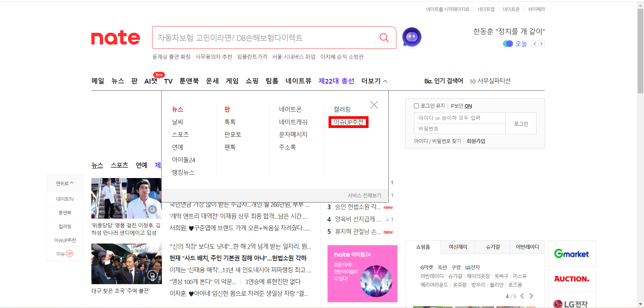Click 싸이메라 top link
Image resolution: width=644 pixels, height=308 pixels.
536,9
